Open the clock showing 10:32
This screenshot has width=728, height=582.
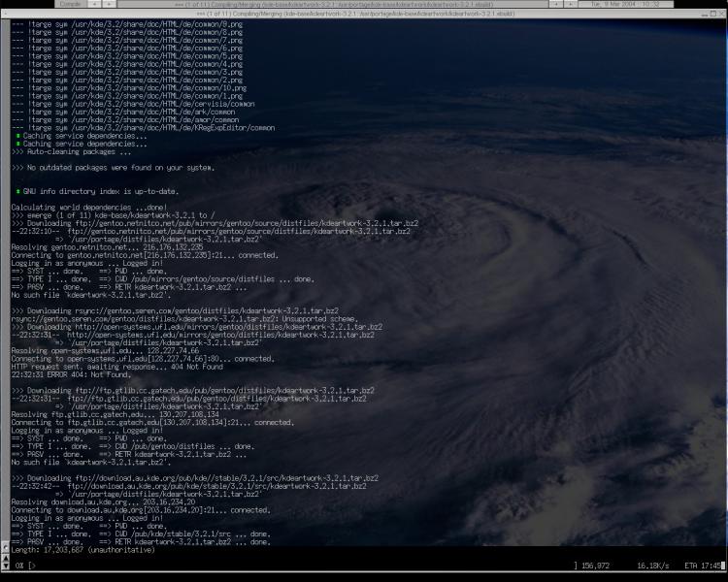click(x=650, y=4)
